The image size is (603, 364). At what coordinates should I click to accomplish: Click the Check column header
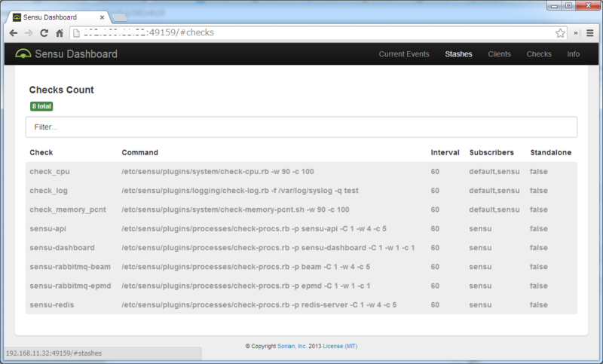point(41,152)
